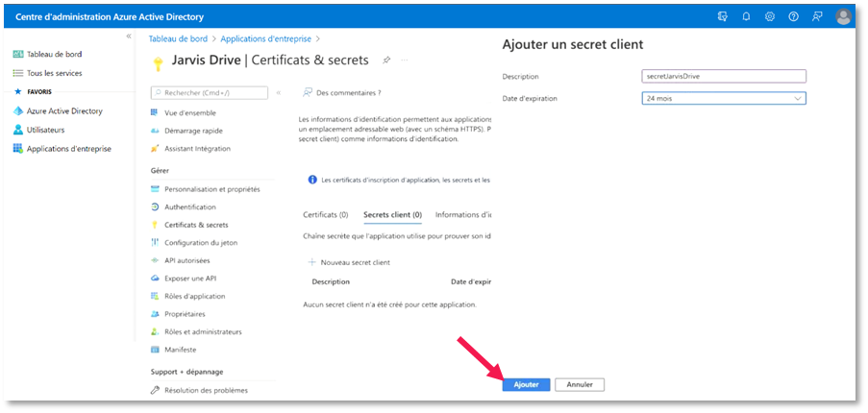Screen dimensions: 868x413
Task: Switch to the Secrets client (0) tab
Action: [392, 214]
